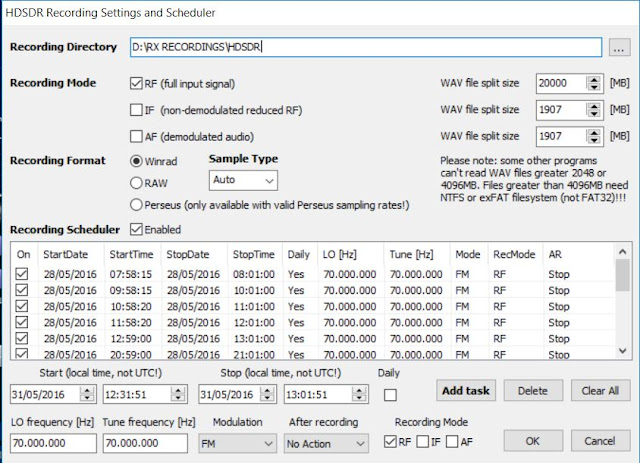Click the Clear All button
Viewport: 640px width, 463px height.
pos(600,391)
